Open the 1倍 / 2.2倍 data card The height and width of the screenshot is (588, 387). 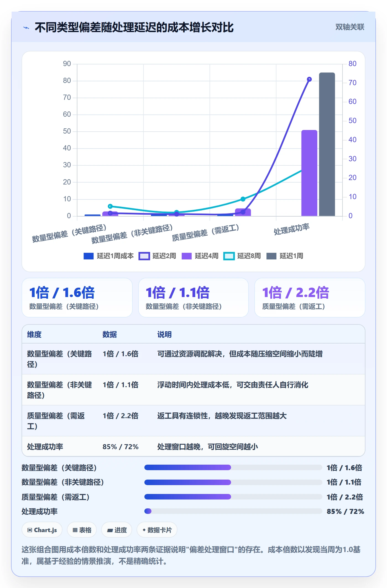pyautogui.click(x=310, y=298)
